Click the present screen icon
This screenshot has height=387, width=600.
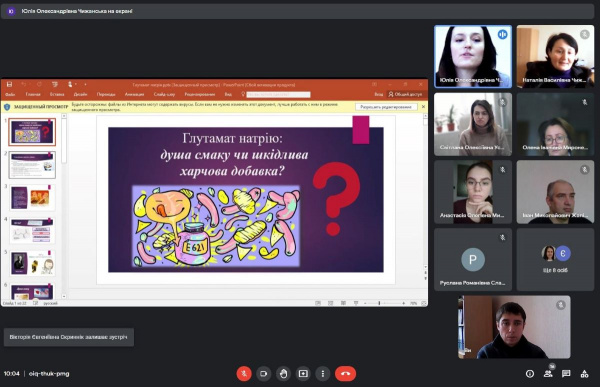tap(303, 374)
